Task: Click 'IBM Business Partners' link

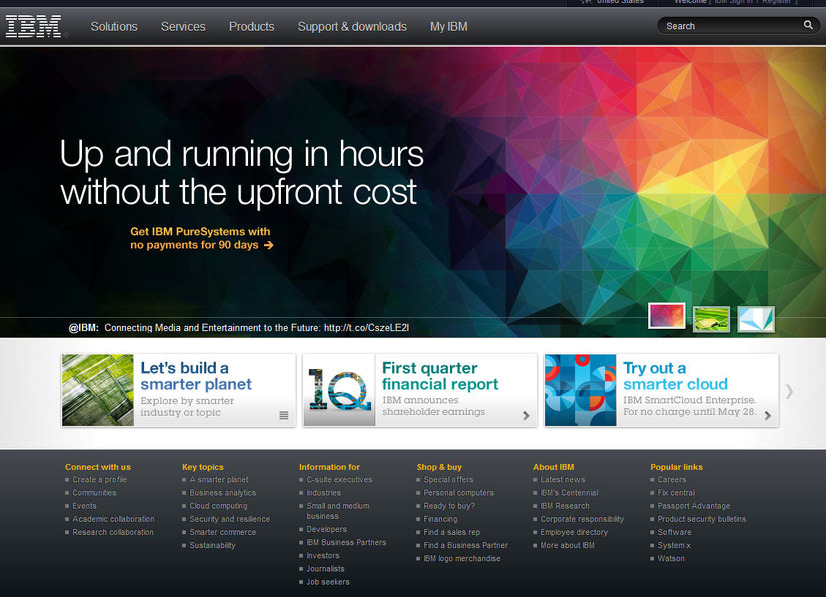Action: tap(346, 543)
